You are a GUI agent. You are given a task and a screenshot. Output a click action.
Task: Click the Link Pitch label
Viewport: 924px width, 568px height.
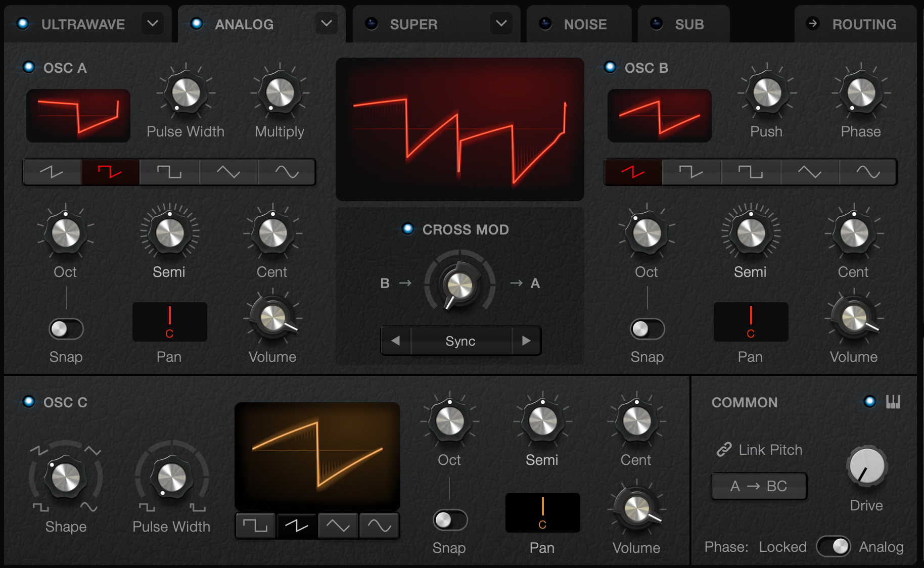click(770, 450)
